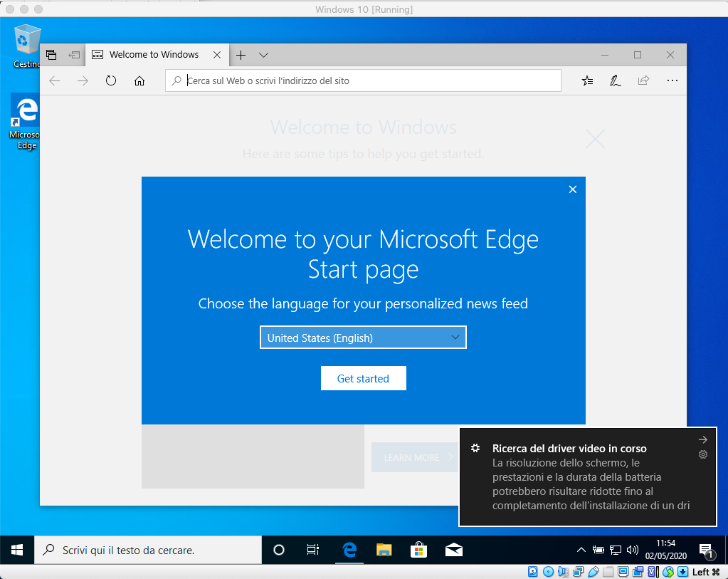Open the Recycle Bin desktop icon
This screenshot has height=579, width=728.
27,46
